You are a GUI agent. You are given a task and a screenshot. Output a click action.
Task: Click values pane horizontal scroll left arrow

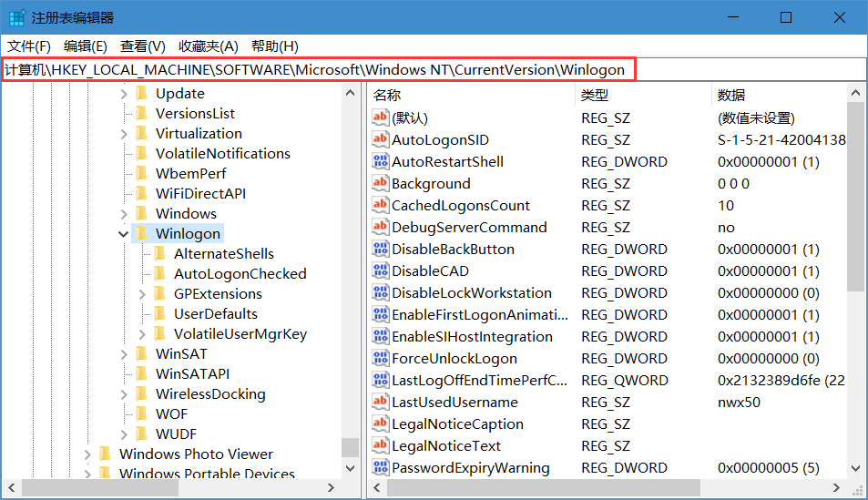tap(377, 488)
